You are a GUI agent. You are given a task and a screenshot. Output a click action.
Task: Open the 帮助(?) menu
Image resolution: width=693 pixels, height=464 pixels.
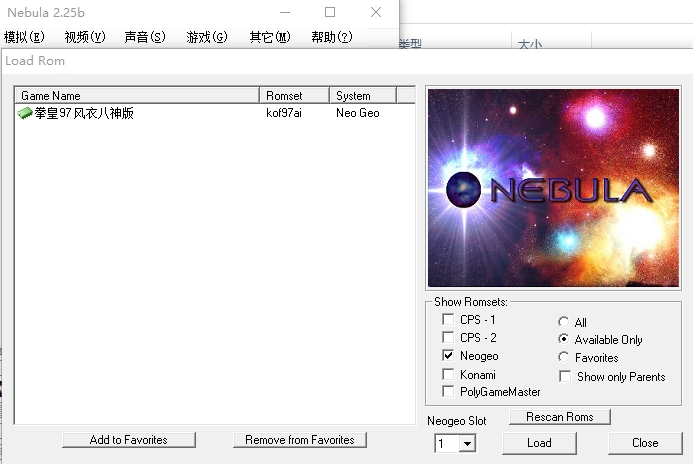point(332,37)
